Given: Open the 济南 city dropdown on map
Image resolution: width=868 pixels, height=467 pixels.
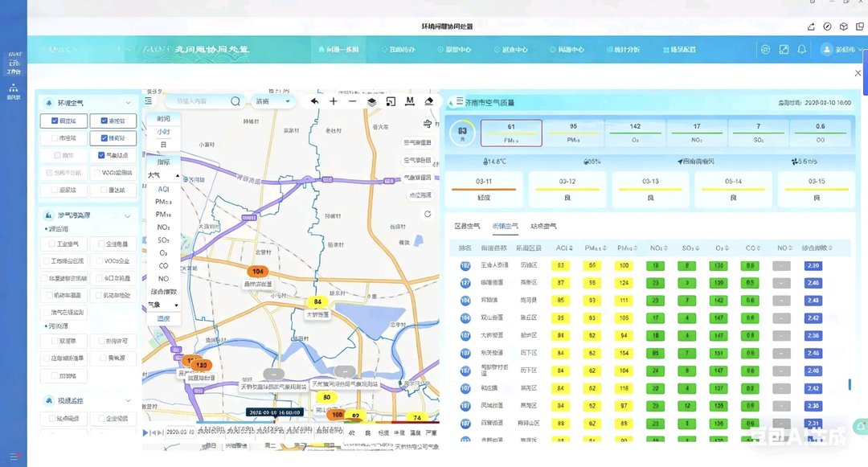Looking at the screenshot, I should (x=273, y=101).
